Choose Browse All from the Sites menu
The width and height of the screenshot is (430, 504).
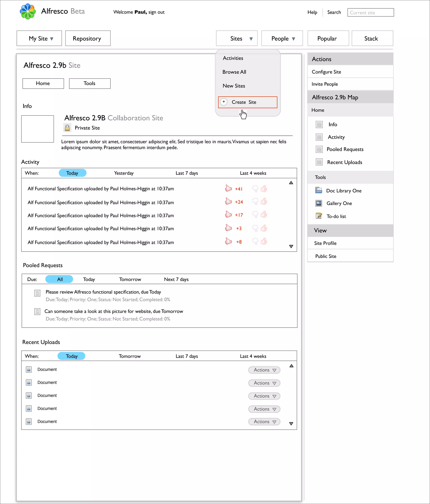pos(234,72)
